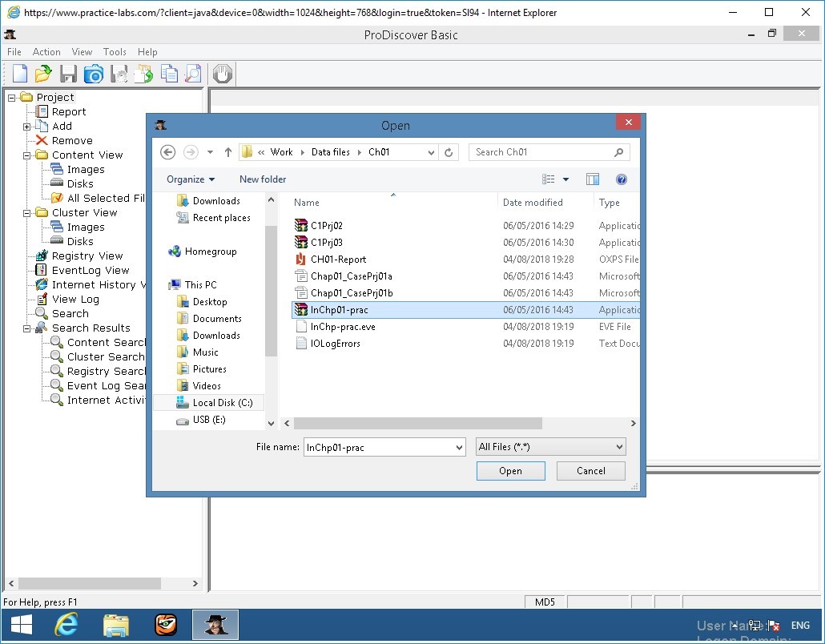Click magnifier Search toolbar icon

click(x=193, y=74)
